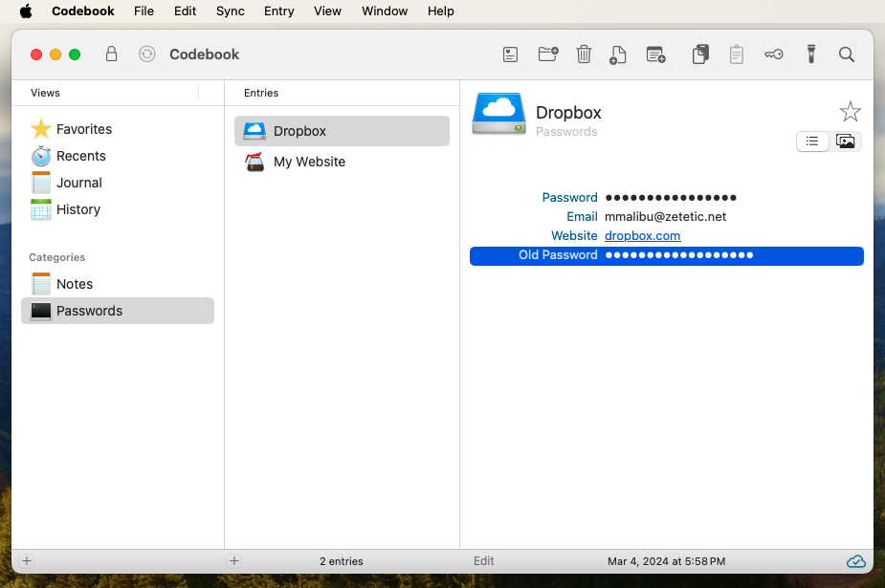This screenshot has width=885, height=588.
Task: Open the File menu
Action: tap(144, 11)
